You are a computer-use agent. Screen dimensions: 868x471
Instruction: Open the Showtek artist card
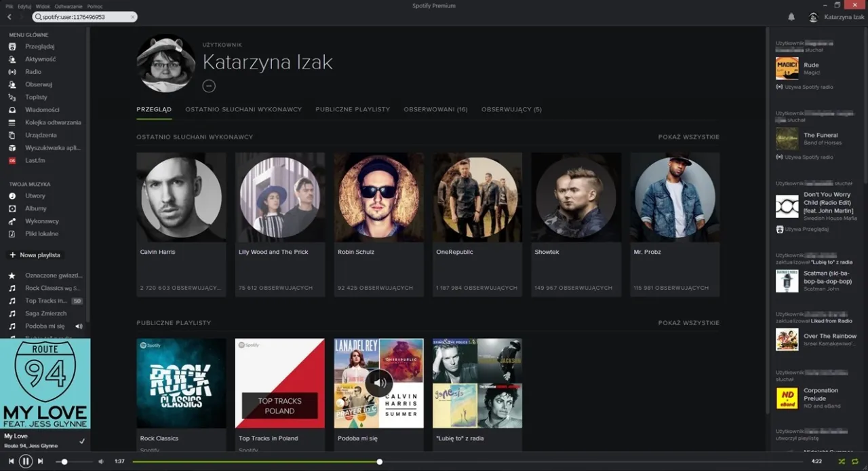click(576, 225)
